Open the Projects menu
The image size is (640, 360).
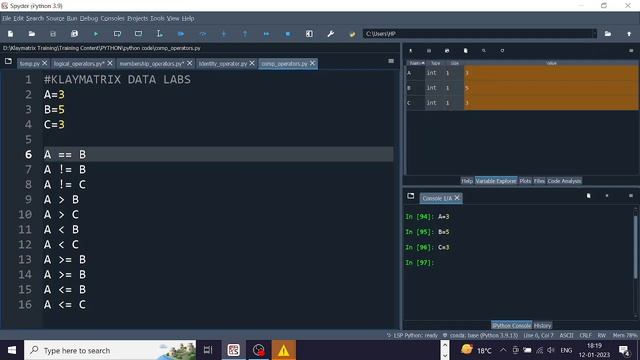[x=138, y=18]
